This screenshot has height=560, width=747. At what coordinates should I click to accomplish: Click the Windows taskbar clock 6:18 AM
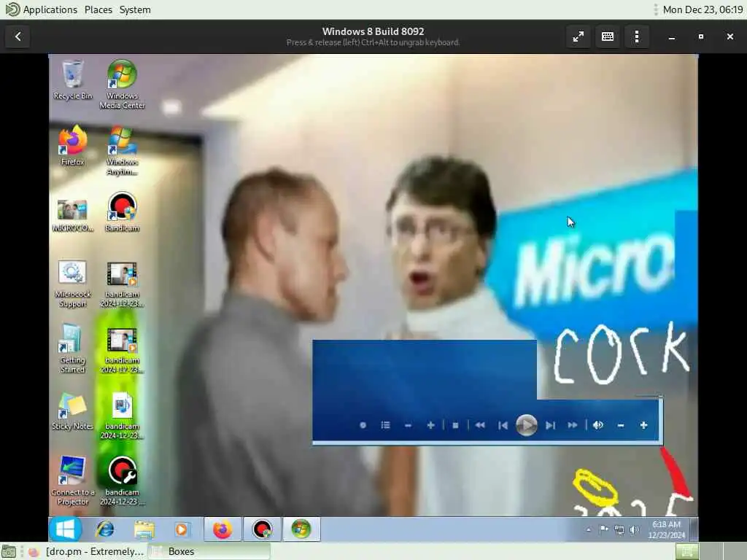667,529
